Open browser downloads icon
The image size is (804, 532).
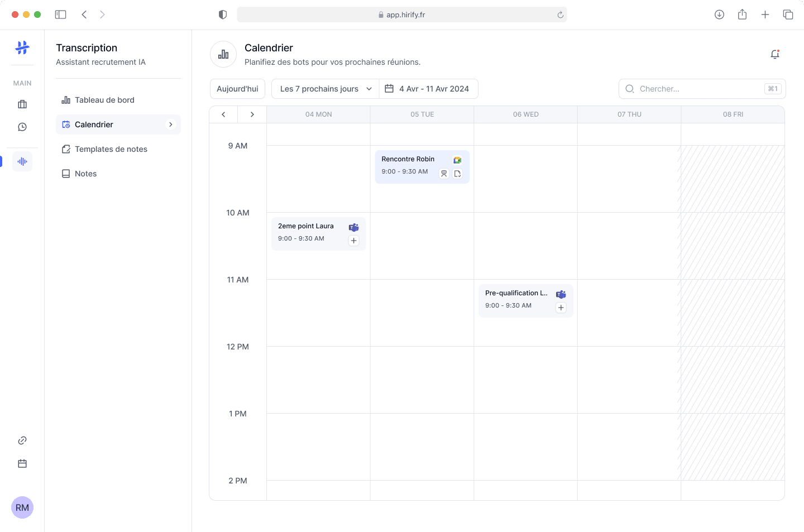click(719, 15)
